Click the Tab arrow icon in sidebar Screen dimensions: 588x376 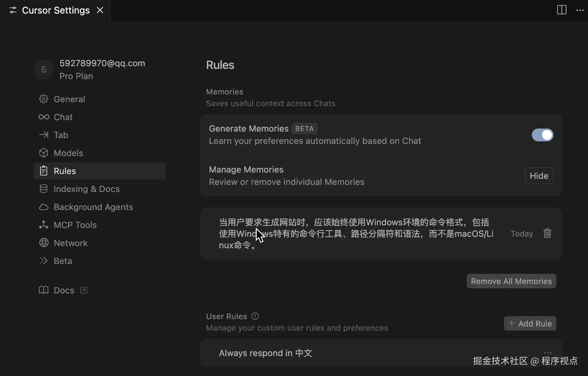coord(44,135)
